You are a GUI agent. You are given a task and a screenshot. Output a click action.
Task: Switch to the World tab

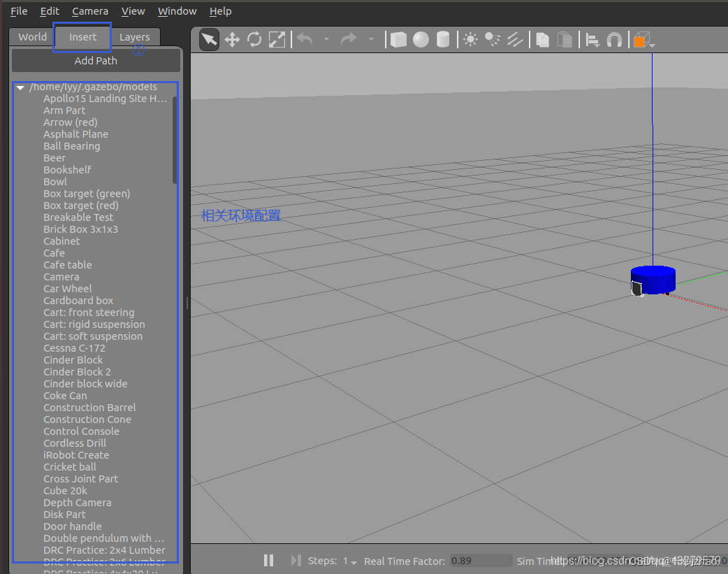[33, 37]
